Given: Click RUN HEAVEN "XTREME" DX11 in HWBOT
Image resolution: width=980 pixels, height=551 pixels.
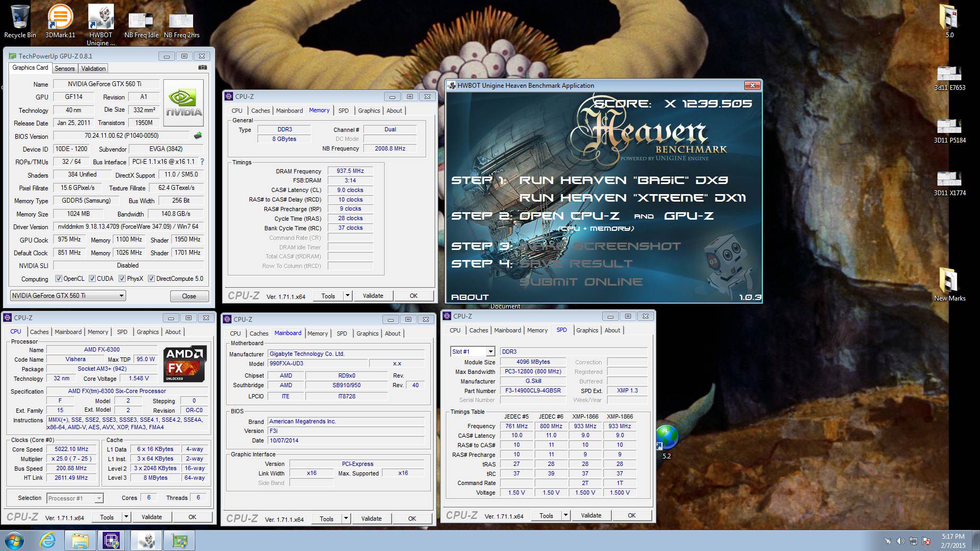Looking at the screenshot, I should 632,198.
